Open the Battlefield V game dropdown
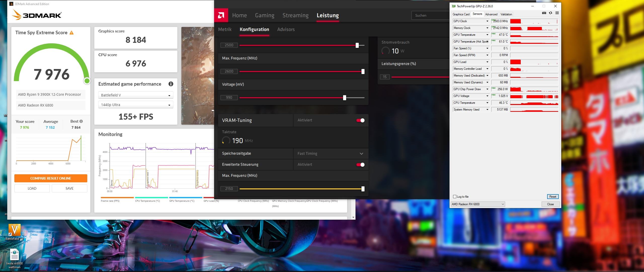Image resolution: width=644 pixels, height=272 pixels. (136, 95)
